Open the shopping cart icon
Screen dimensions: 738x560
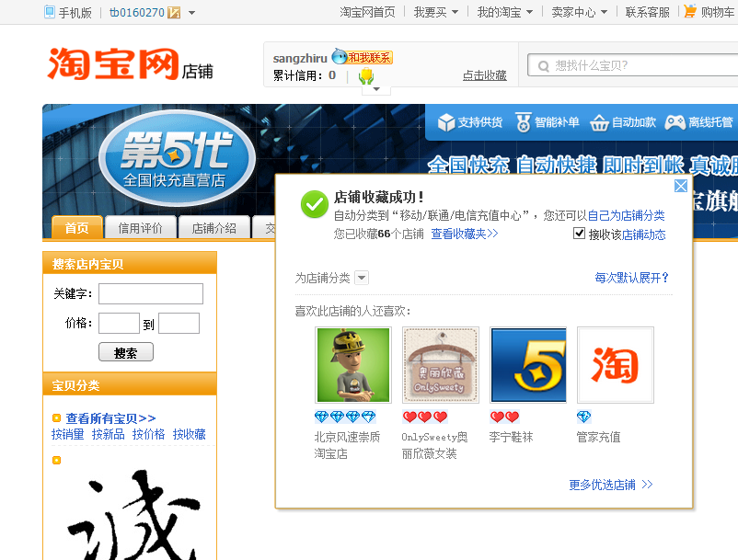click(689, 10)
